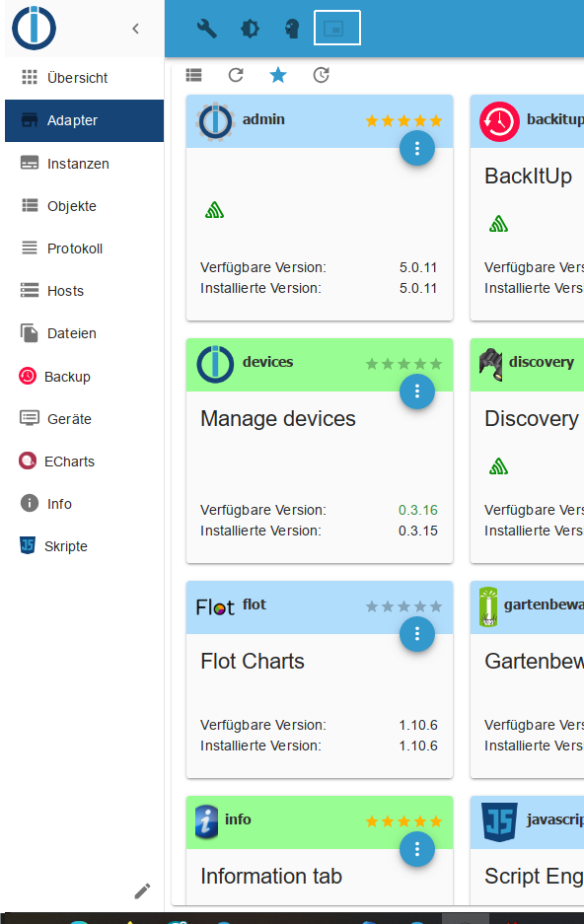
Task: Click the Flot Charts title
Action: click(253, 661)
